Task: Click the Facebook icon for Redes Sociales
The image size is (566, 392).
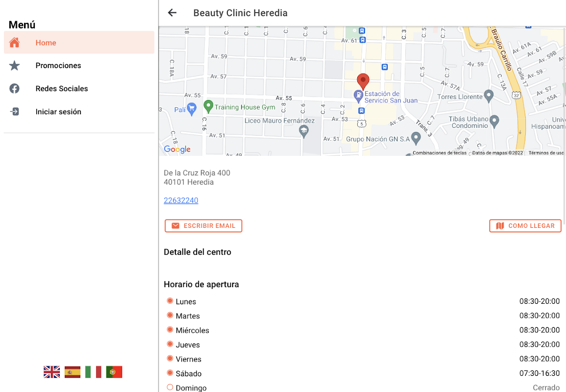Action: tap(14, 88)
